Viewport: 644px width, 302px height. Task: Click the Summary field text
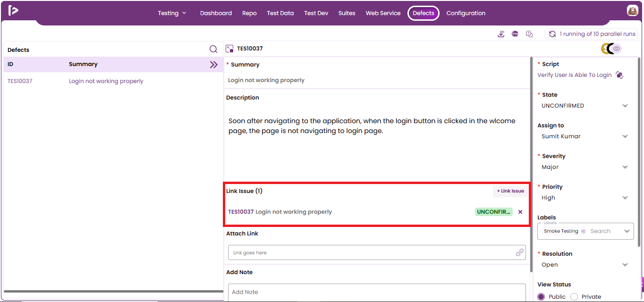(266, 80)
